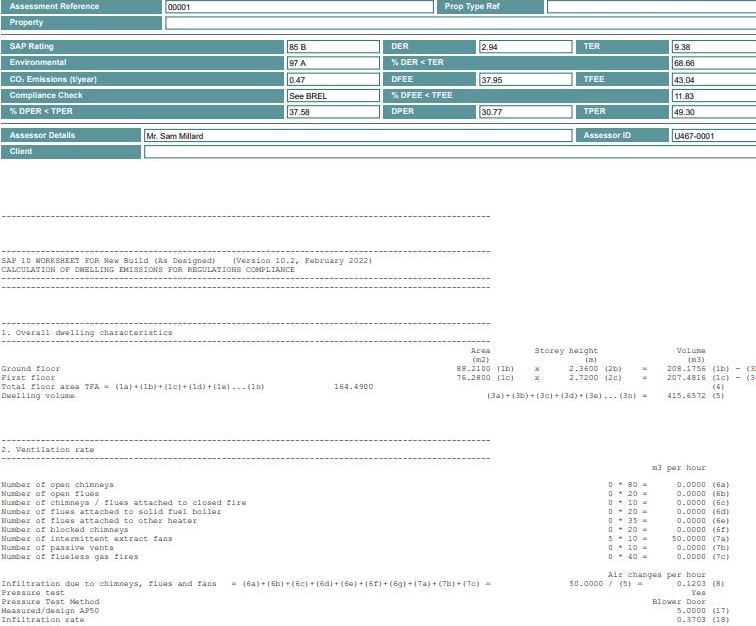Click the air changes value 0.1203
The height and width of the screenshot is (626, 756).
click(691, 584)
